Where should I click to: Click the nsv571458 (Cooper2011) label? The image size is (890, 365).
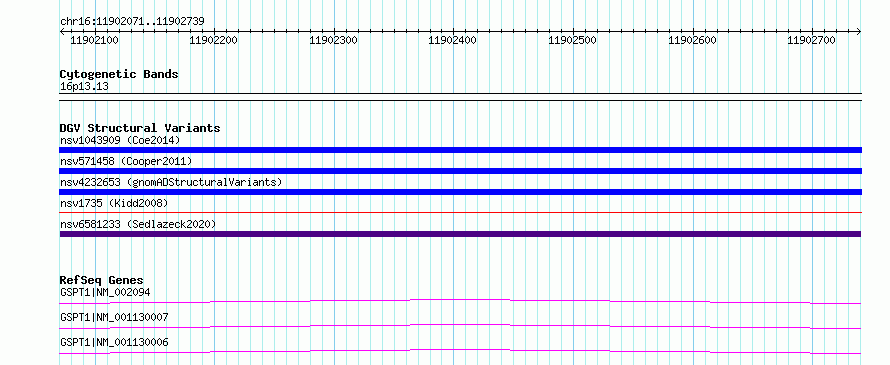(x=126, y=161)
